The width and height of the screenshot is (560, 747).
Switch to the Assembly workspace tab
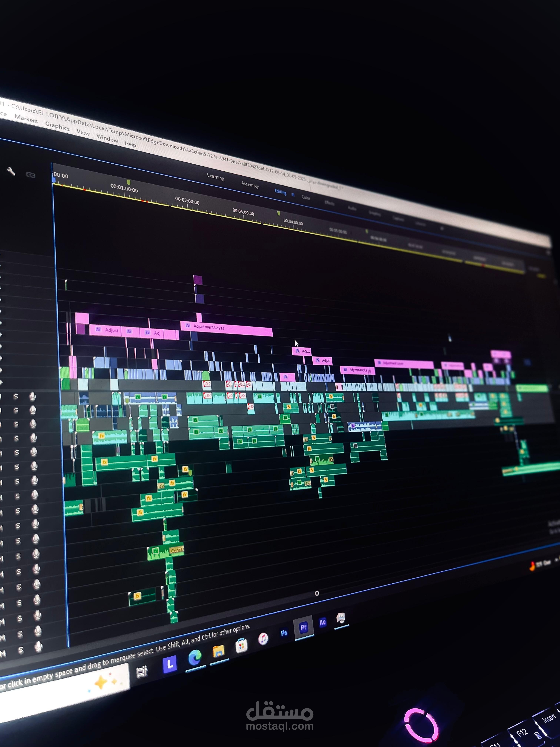(x=250, y=185)
